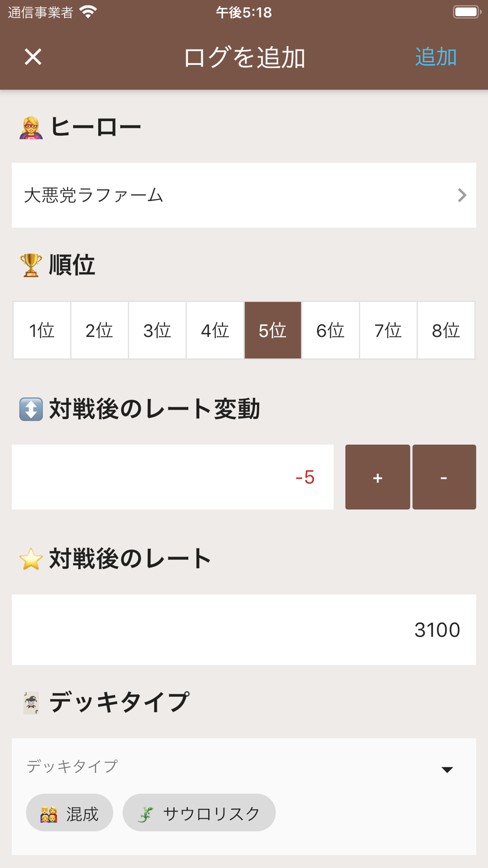
Task: Click the superhero emoji beside ヒーロー
Action: point(31,128)
